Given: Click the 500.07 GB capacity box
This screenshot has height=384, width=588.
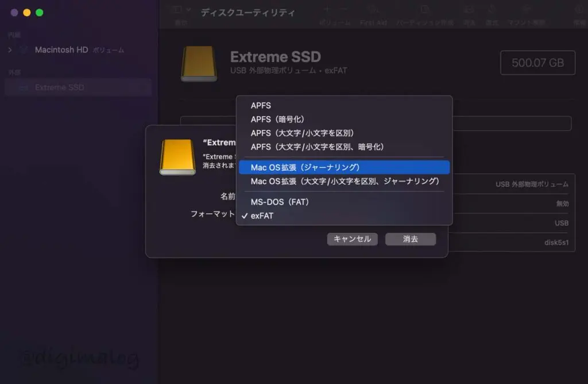Looking at the screenshot, I should click(537, 63).
